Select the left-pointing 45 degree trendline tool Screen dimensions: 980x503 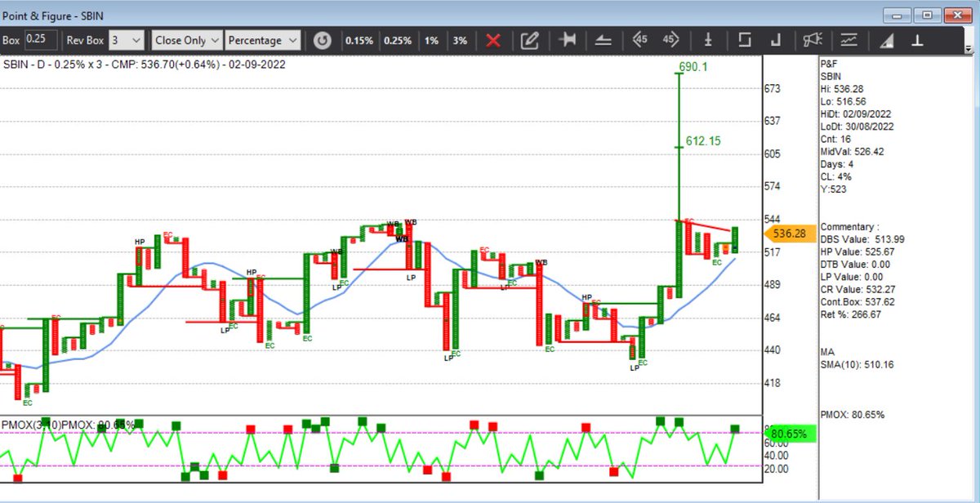tap(640, 40)
